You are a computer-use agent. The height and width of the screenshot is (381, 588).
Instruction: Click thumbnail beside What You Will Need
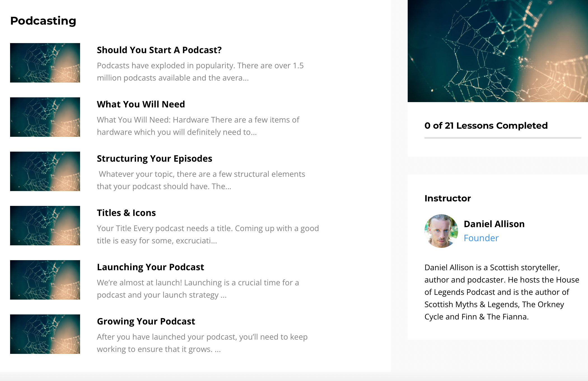click(45, 117)
